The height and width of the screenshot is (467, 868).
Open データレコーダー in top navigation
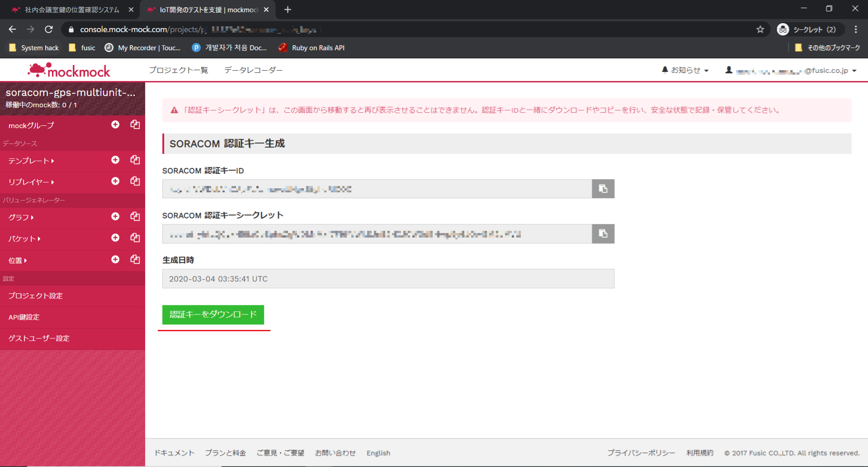(253, 70)
